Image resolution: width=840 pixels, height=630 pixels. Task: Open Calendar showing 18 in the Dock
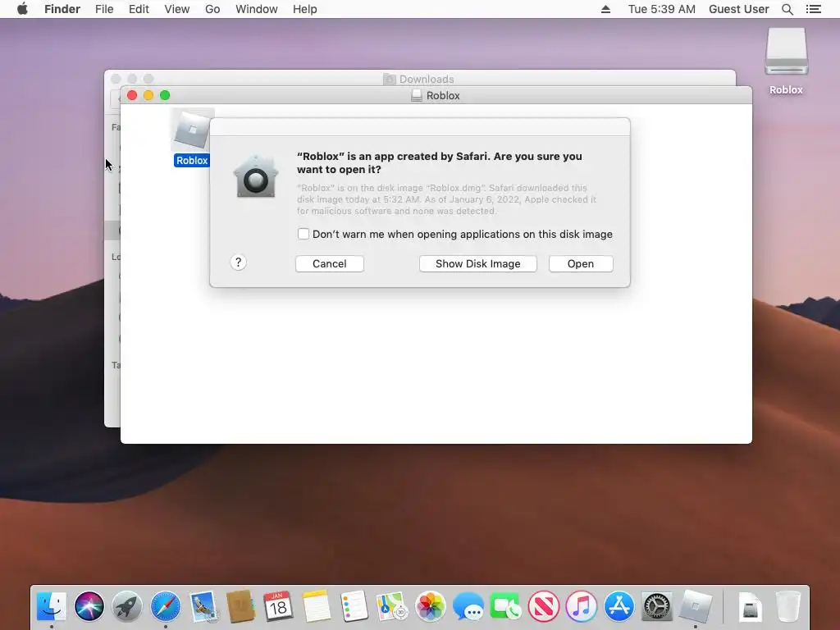[278, 606]
